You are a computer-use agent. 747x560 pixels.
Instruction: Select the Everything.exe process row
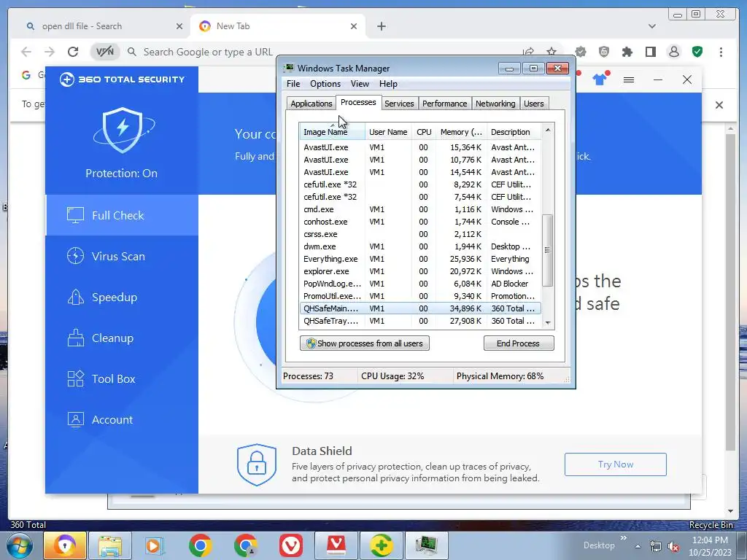click(x=420, y=259)
